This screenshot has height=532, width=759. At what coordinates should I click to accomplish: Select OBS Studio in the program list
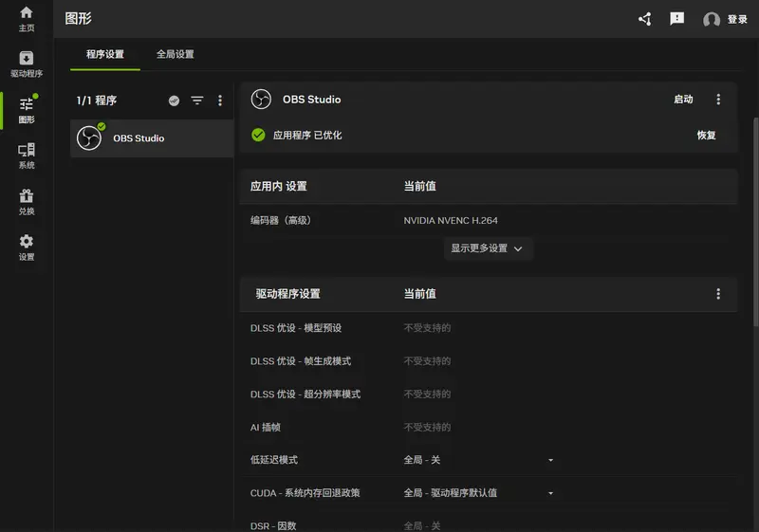152,138
